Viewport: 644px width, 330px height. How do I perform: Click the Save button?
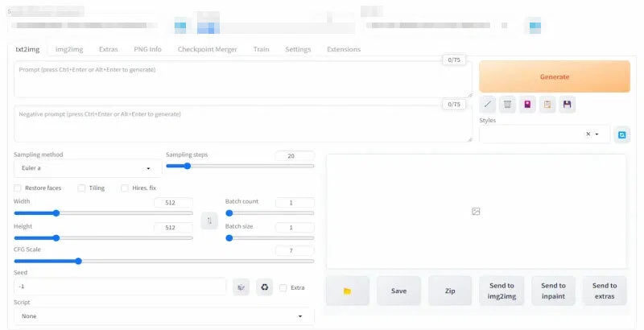(398, 291)
